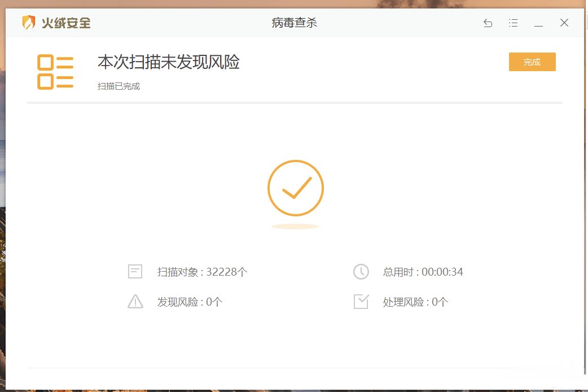This screenshot has width=588, height=392.
Task: Click the large orange scan checklist icon
Action: (55, 72)
